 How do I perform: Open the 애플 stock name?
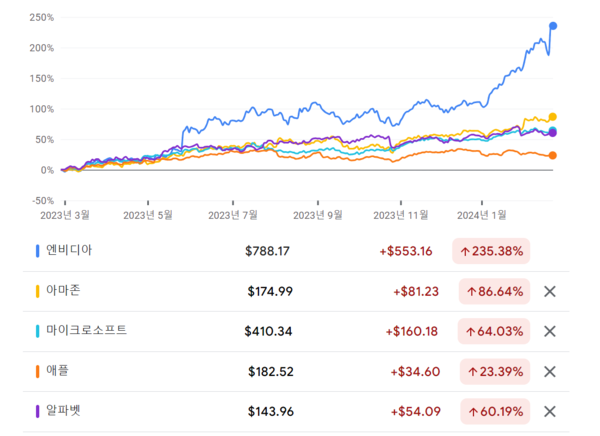[x=57, y=371]
